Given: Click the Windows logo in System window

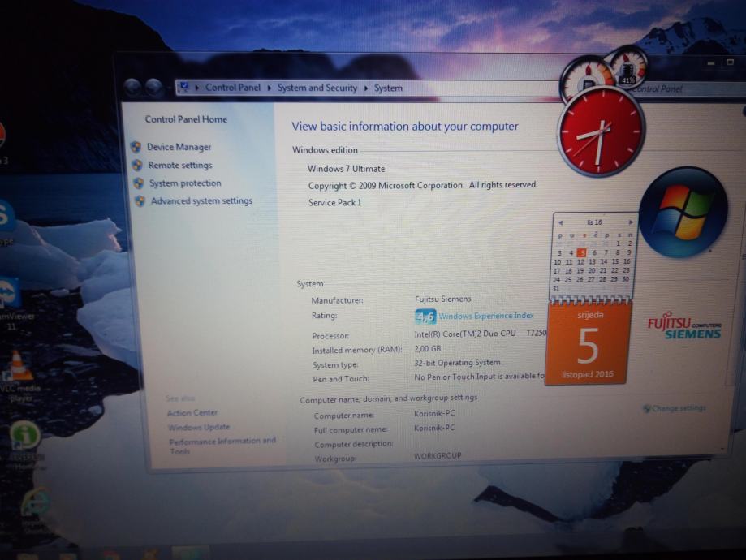Looking at the screenshot, I should click(683, 212).
